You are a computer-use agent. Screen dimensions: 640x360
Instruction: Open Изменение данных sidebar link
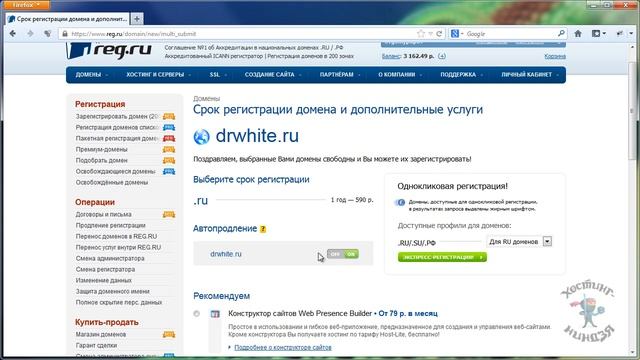pos(104,280)
